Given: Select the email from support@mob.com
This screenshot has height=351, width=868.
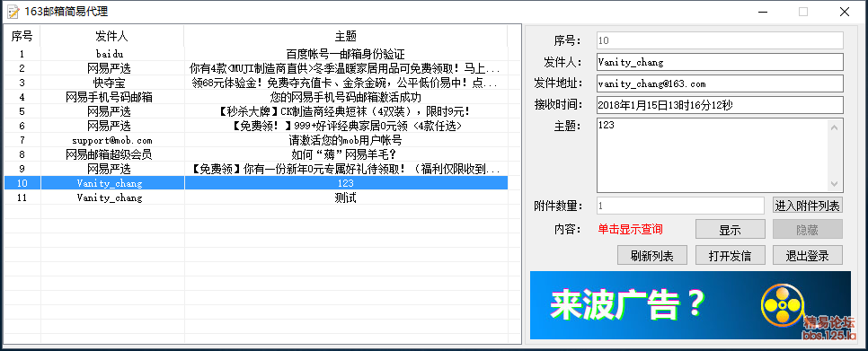Looking at the screenshot, I should (x=256, y=140).
